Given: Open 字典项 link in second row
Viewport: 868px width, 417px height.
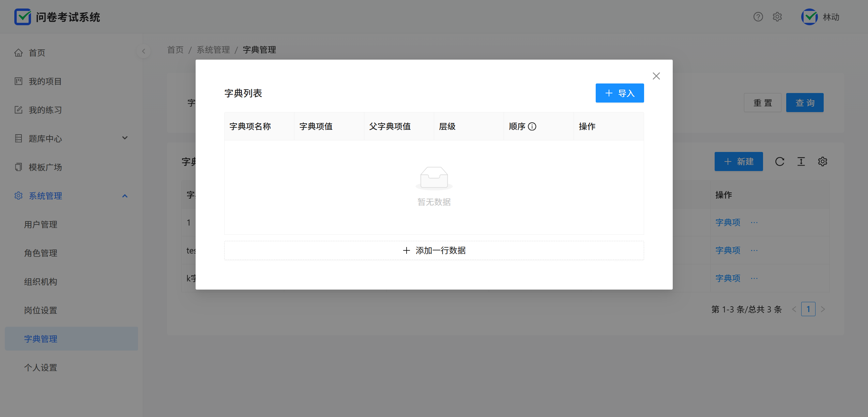Looking at the screenshot, I should click(728, 251).
